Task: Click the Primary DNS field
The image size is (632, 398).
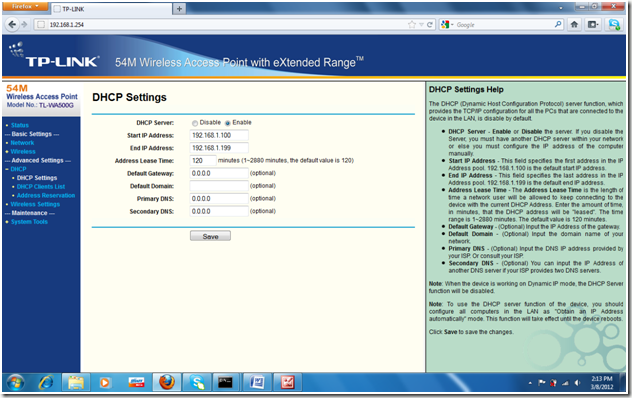Action: click(219, 199)
